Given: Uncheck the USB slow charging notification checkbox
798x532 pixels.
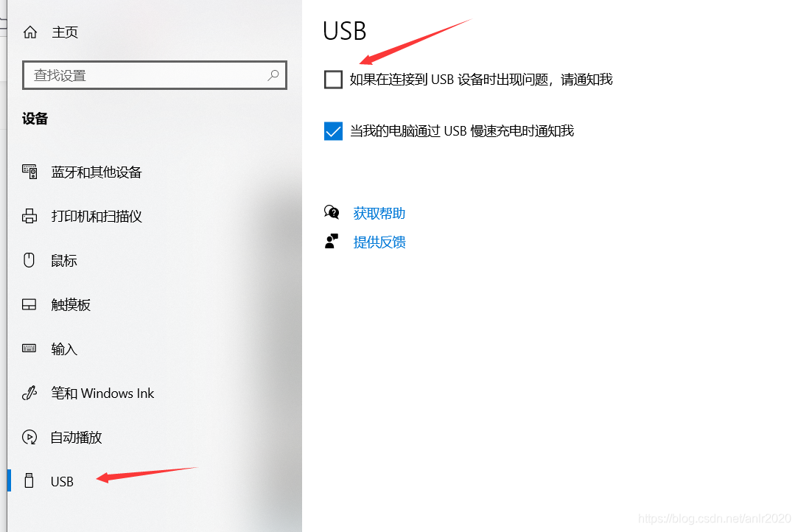Looking at the screenshot, I should 333,131.
